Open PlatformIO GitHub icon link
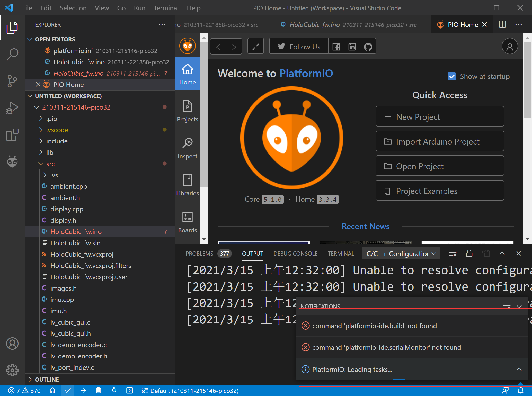532x396 pixels. pos(368,47)
